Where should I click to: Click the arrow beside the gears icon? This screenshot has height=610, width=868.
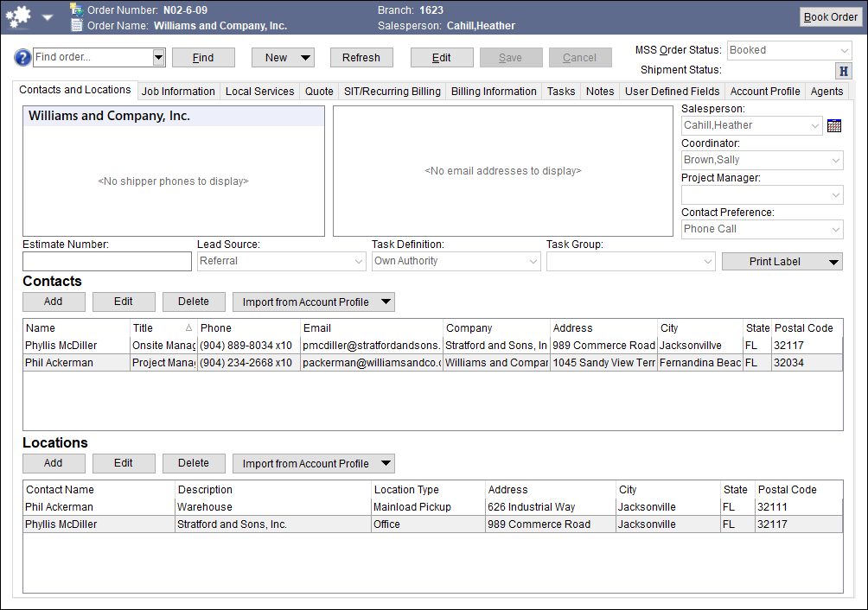[x=48, y=16]
